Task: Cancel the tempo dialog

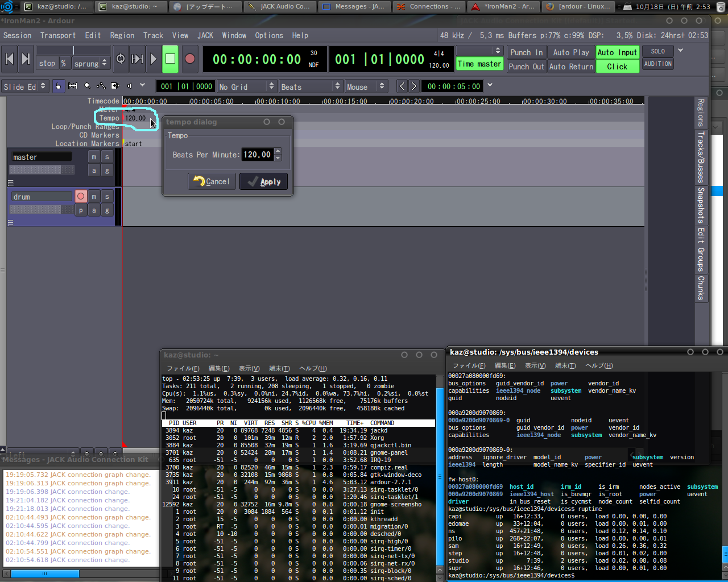Action: tap(212, 182)
